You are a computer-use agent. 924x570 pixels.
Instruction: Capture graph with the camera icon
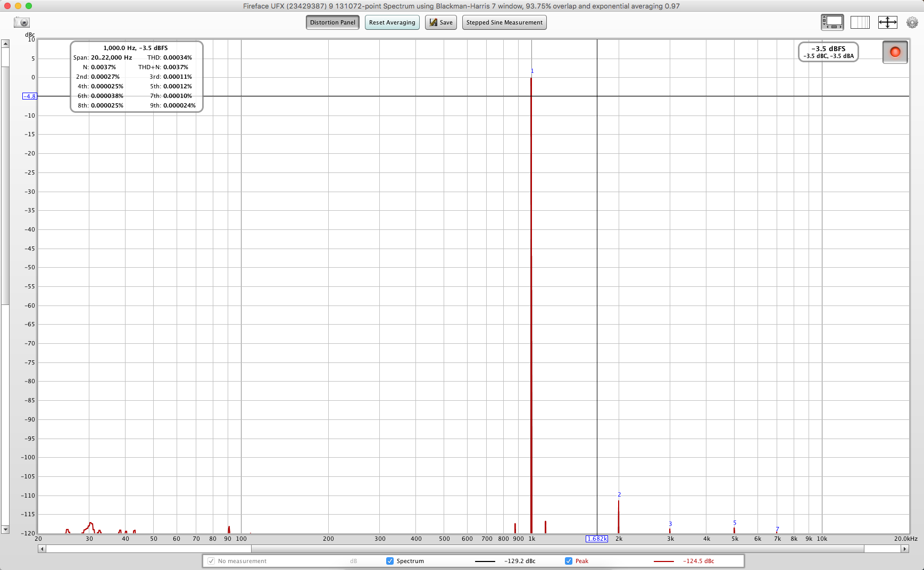pyautogui.click(x=22, y=22)
